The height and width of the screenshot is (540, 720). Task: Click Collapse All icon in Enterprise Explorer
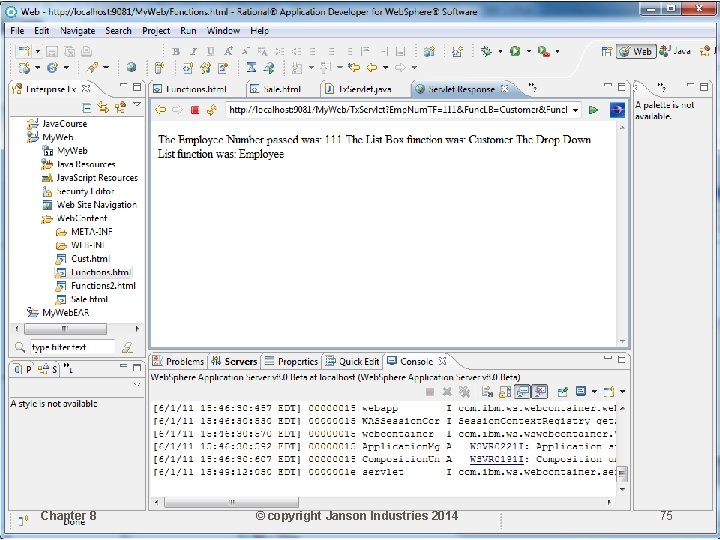pos(86,108)
